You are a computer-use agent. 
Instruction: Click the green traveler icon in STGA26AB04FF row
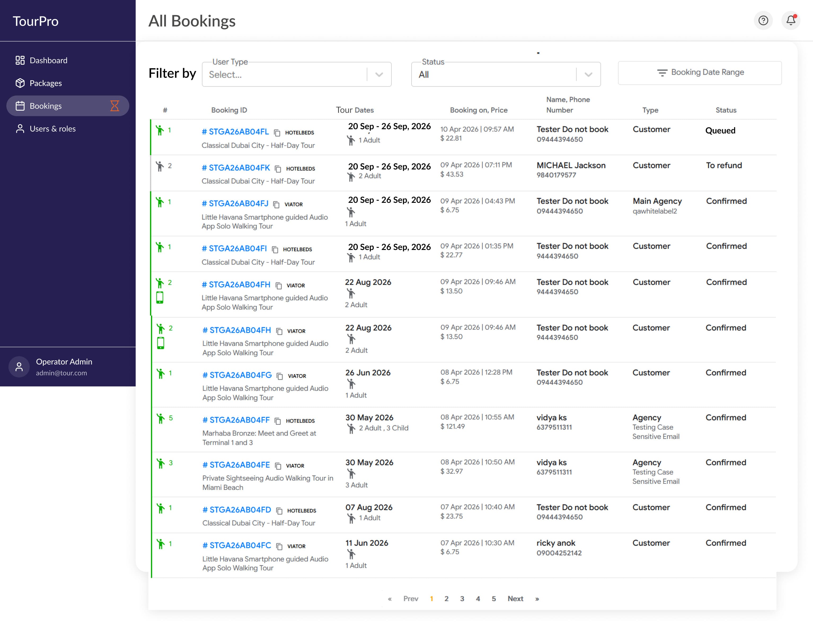pos(161,418)
